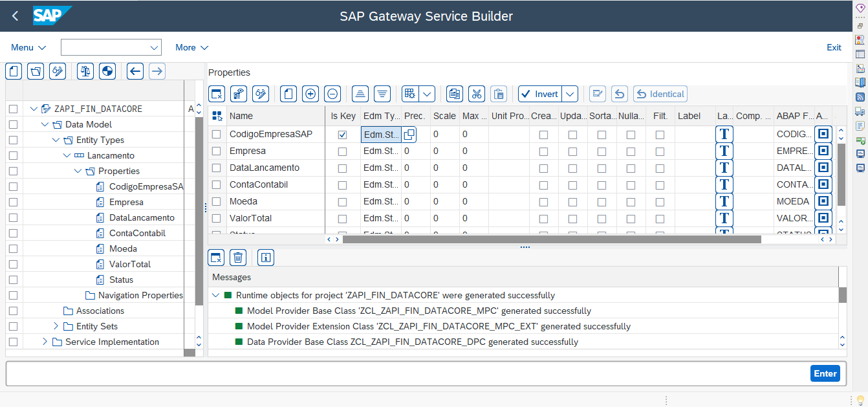The image size is (868, 407).
Task: Exit the Gateway Service Builder
Action: click(x=834, y=47)
